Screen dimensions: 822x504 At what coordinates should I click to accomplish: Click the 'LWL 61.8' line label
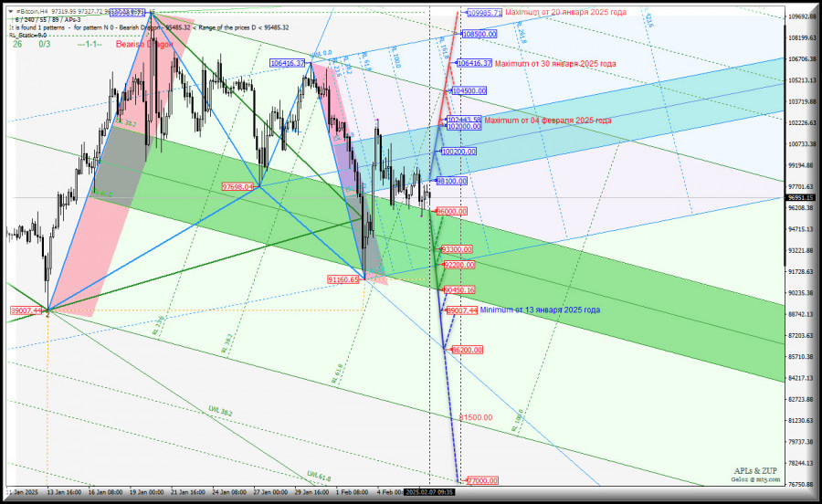pos(319,477)
